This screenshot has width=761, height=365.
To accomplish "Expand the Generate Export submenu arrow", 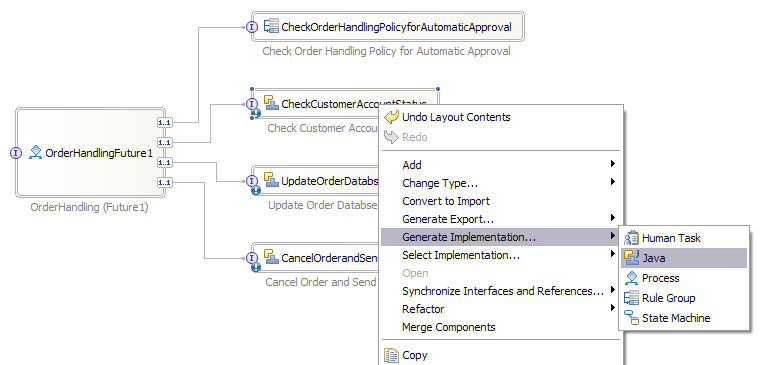I will [613, 218].
